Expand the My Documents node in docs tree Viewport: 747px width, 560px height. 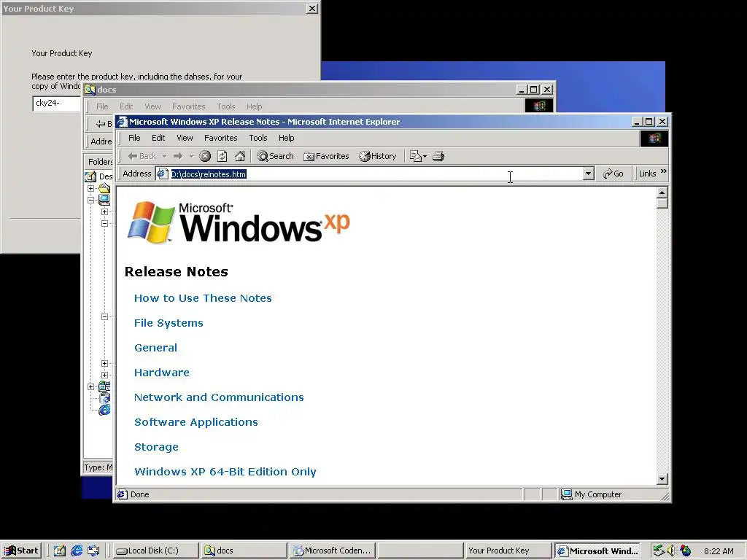(90, 189)
